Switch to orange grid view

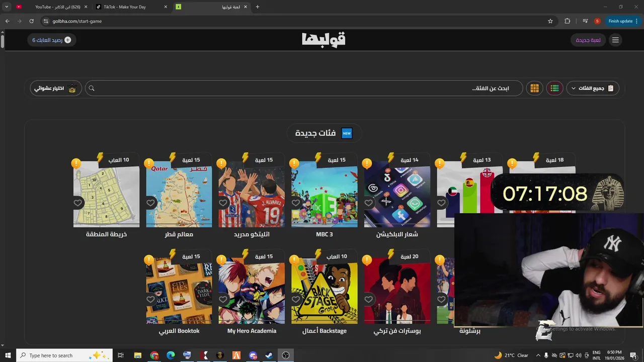tap(534, 88)
